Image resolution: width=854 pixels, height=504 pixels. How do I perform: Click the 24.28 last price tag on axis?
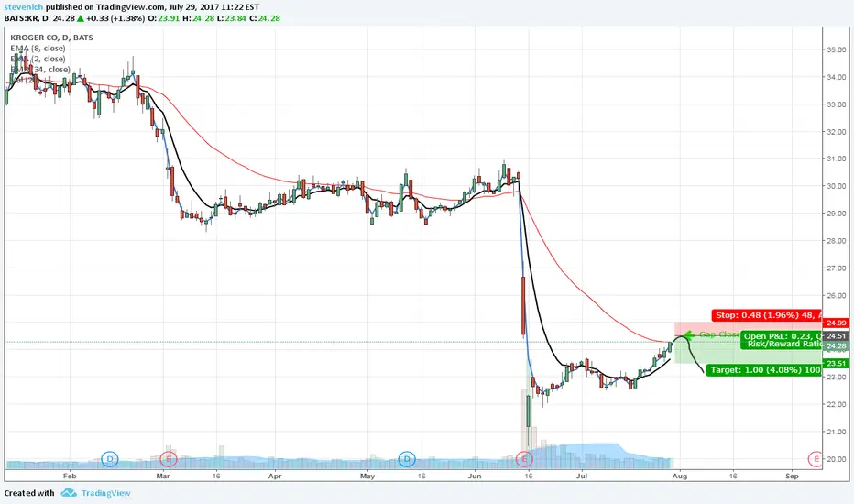[x=836, y=346]
